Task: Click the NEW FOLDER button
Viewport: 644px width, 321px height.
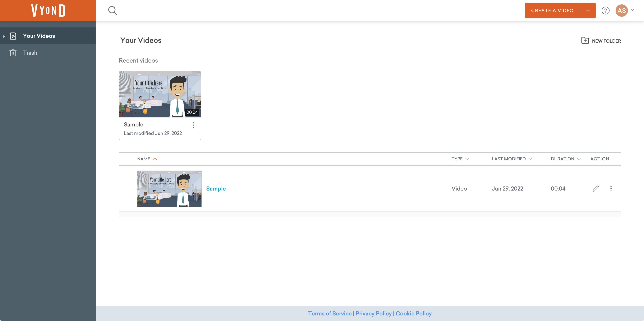Action: click(x=601, y=41)
